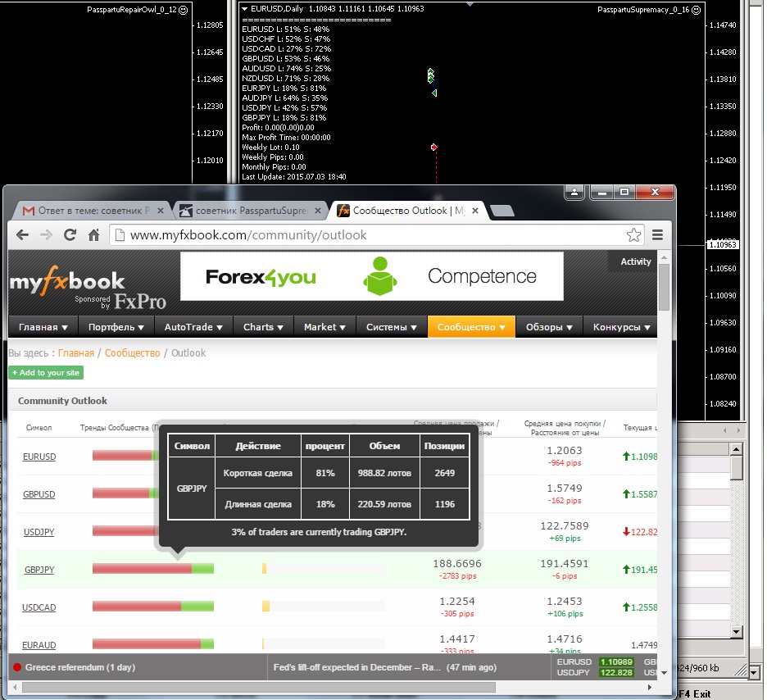
Task: Click the Символ column header
Action: [x=39, y=428]
